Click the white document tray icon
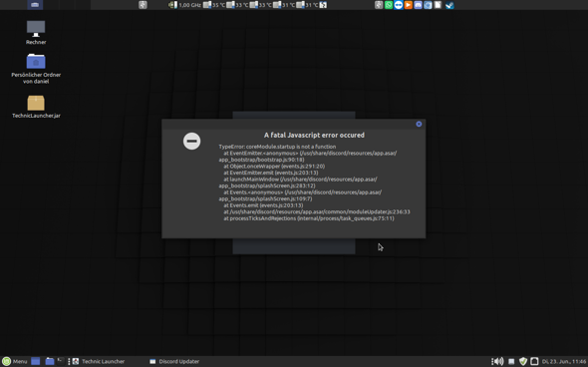The height and width of the screenshot is (367, 588). coord(438,5)
